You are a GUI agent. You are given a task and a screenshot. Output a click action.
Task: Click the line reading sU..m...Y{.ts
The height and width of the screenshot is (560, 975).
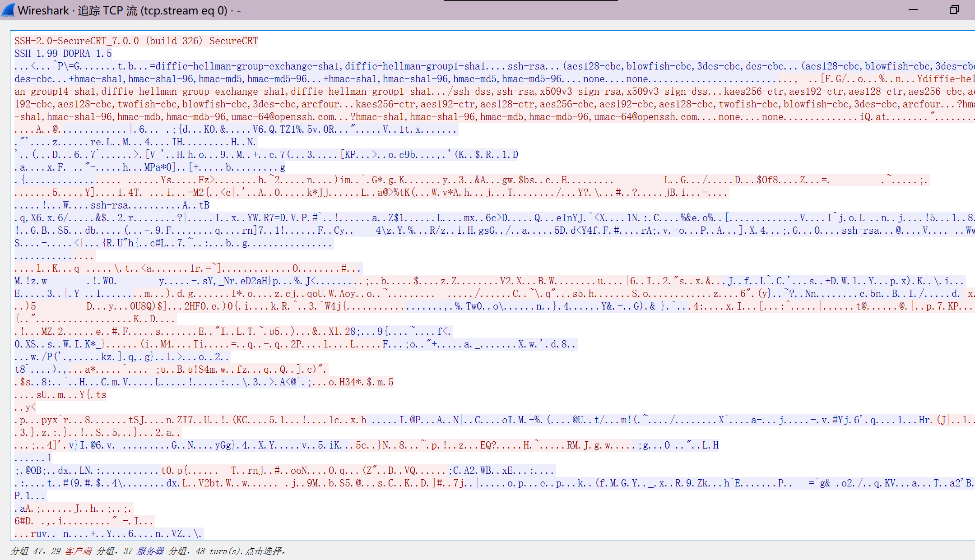(x=60, y=395)
